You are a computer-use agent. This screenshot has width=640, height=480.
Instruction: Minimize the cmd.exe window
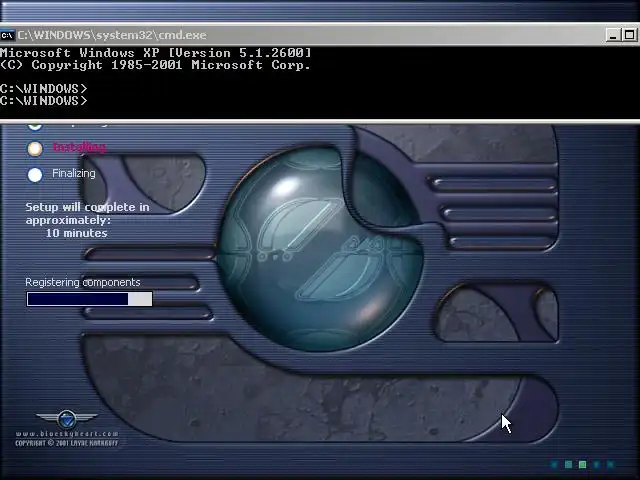click(x=612, y=35)
